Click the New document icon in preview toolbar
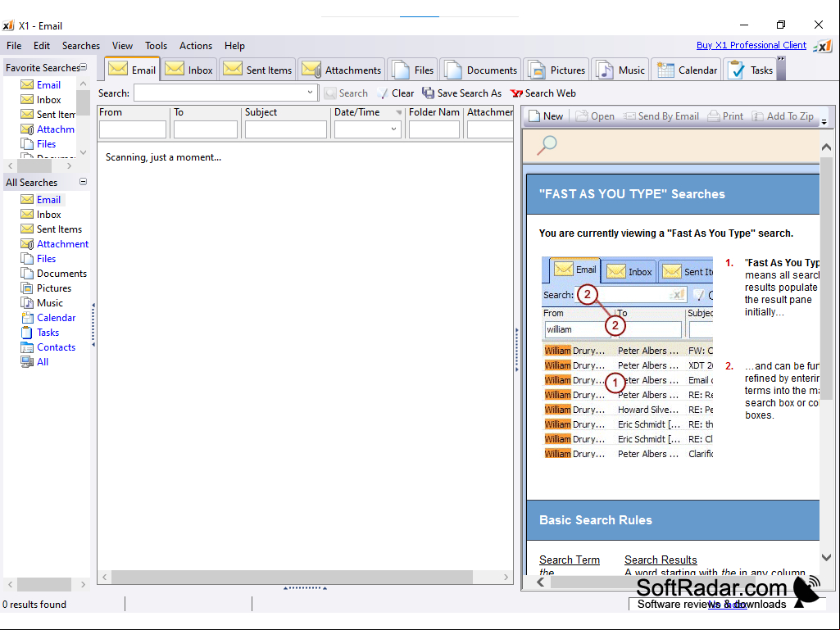 point(534,116)
